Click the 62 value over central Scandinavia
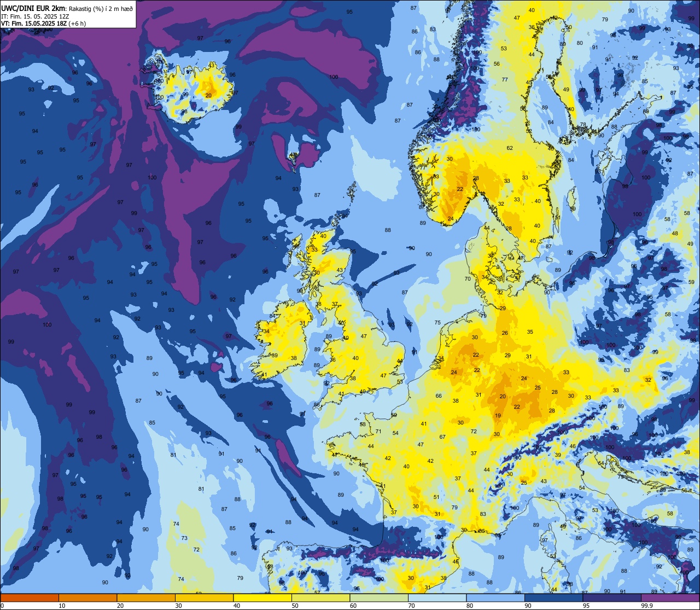This screenshot has height=610, width=700. coord(510,148)
